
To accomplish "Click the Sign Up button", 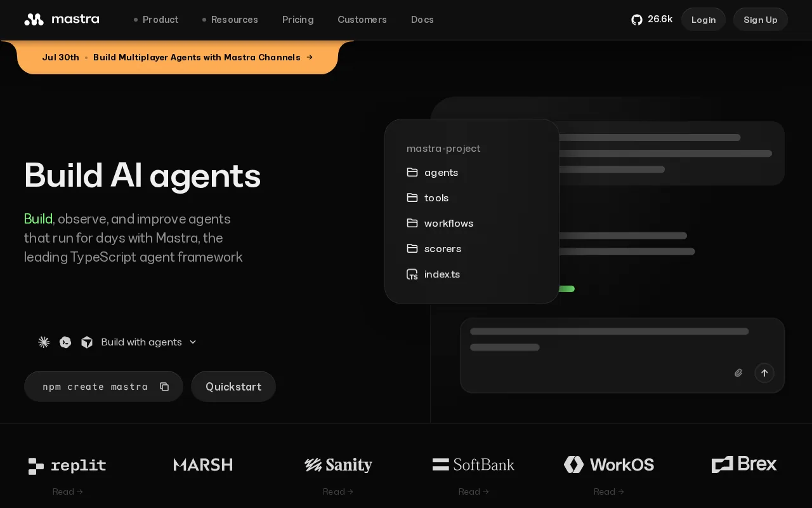I will click(761, 20).
